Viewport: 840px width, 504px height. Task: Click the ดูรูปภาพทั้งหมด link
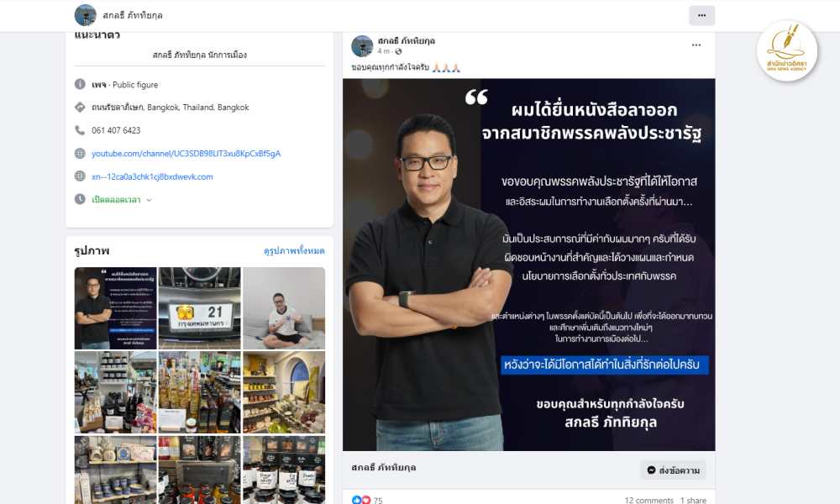294,250
